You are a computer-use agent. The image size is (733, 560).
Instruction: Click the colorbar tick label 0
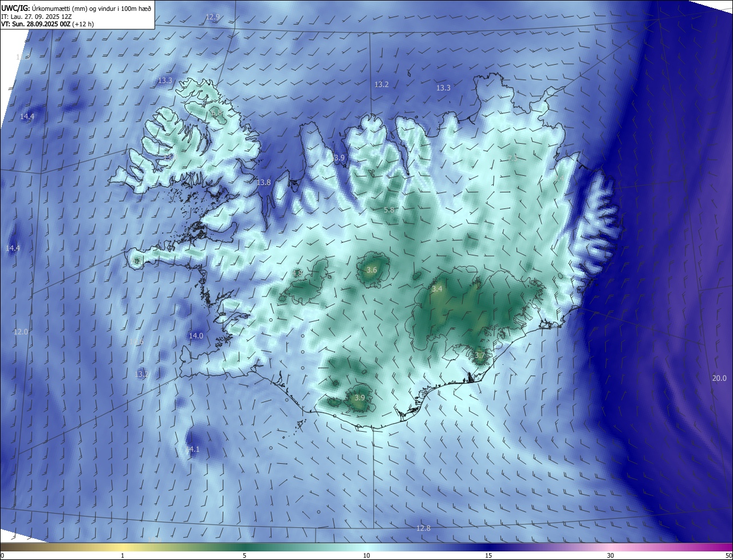[x=2, y=555]
